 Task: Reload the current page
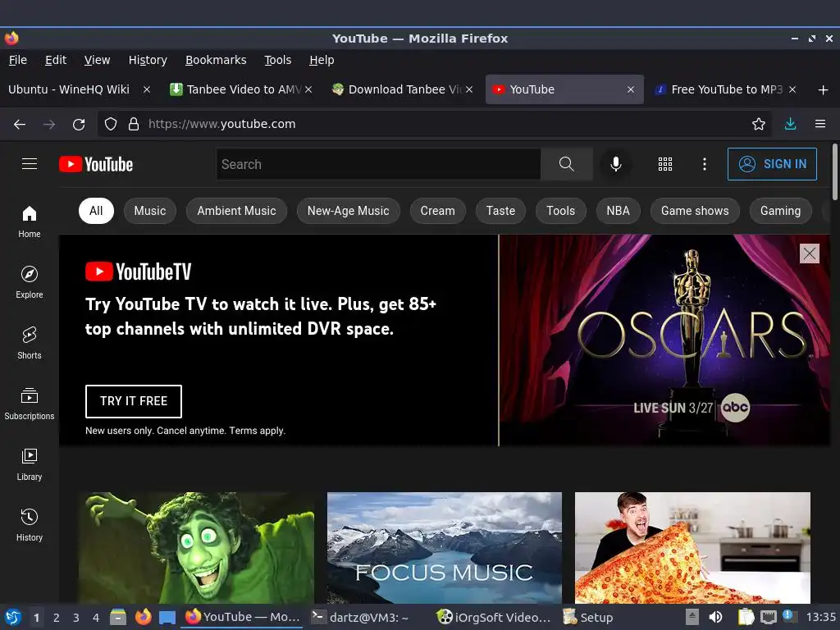click(79, 125)
